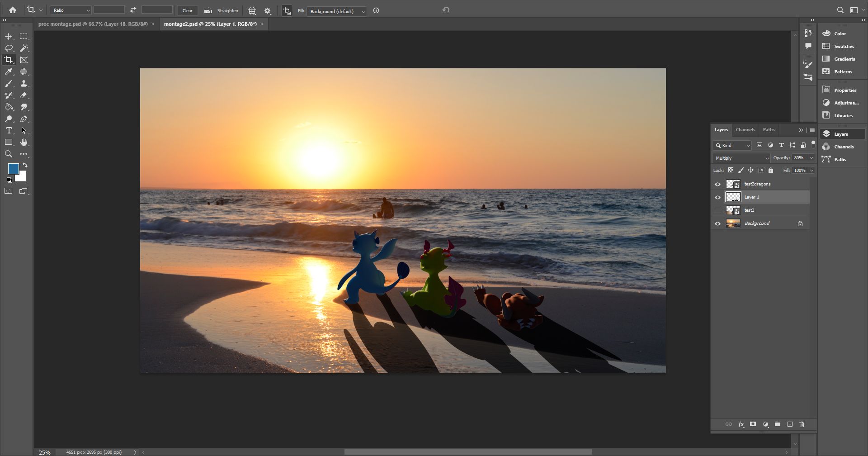868x456 pixels.
Task: Swap crop width and height values
Action: coord(133,10)
